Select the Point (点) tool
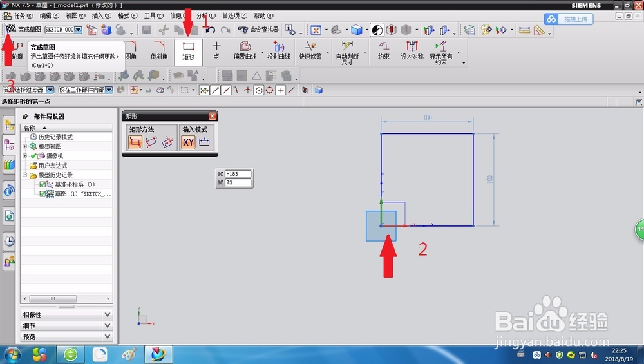The height and width of the screenshot is (364, 644). coord(216,51)
